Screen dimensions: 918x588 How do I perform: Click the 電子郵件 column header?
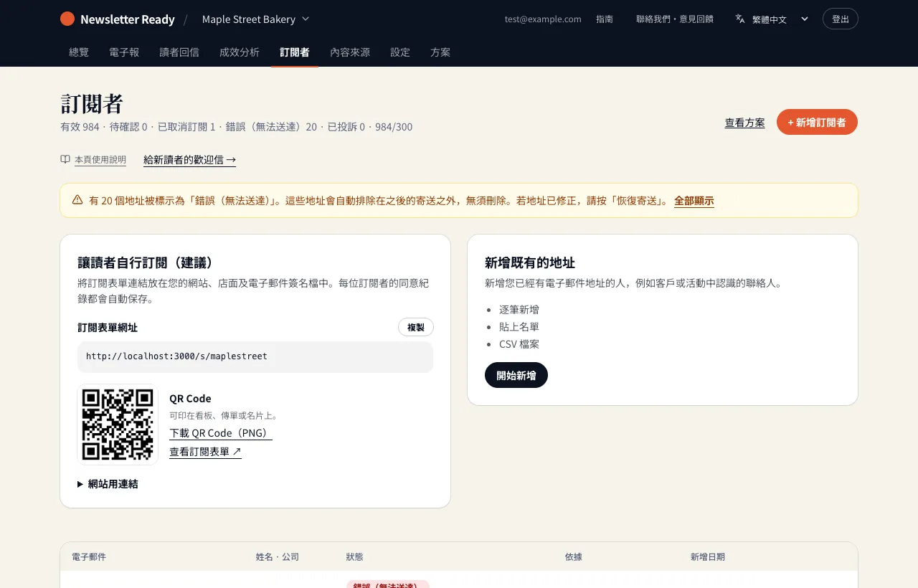coord(89,556)
